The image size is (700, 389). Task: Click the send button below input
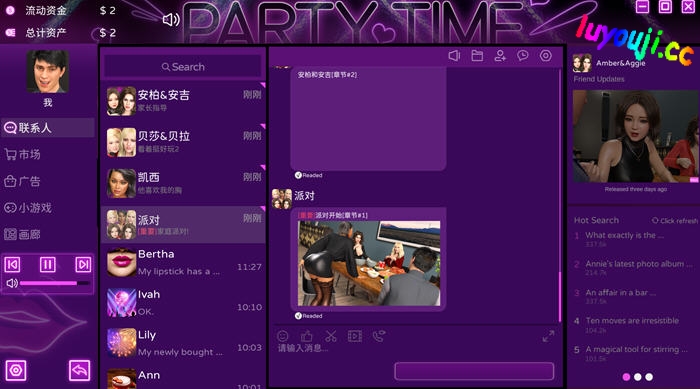pyautogui.click(x=474, y=371)
